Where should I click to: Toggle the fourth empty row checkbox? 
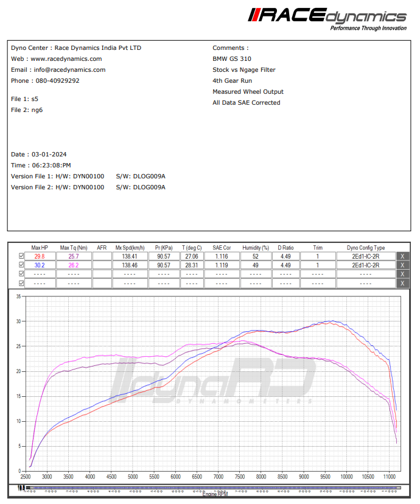click(x=22, y=283)
